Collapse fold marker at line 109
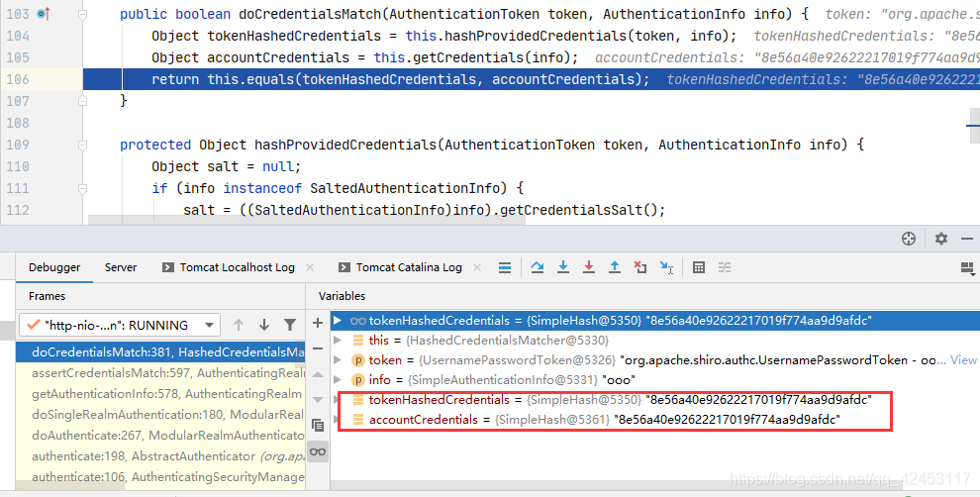The height and width of the screenshot is (497, 980). pyautogui.click(x=82, y=145)
